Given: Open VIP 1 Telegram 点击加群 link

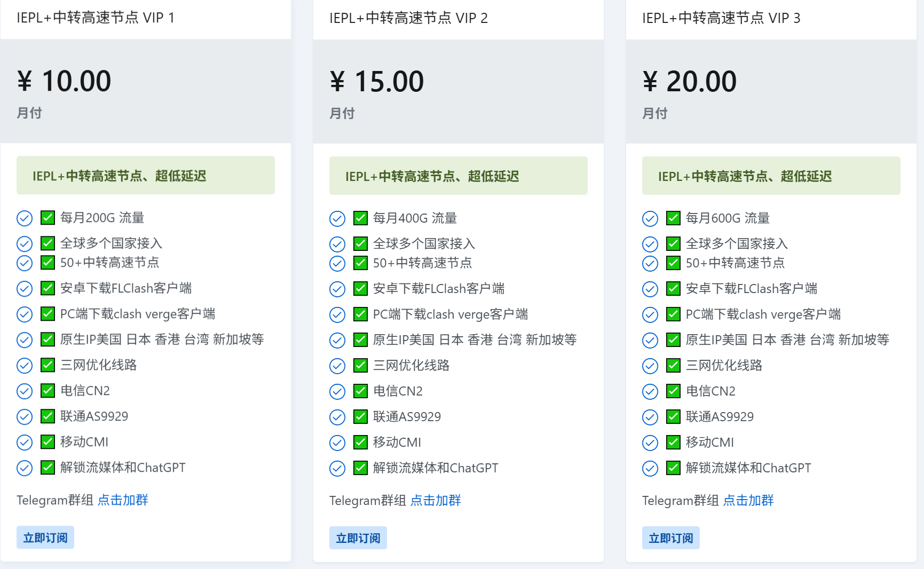Looking at the screenshot, I should click(x=123, y=500).
